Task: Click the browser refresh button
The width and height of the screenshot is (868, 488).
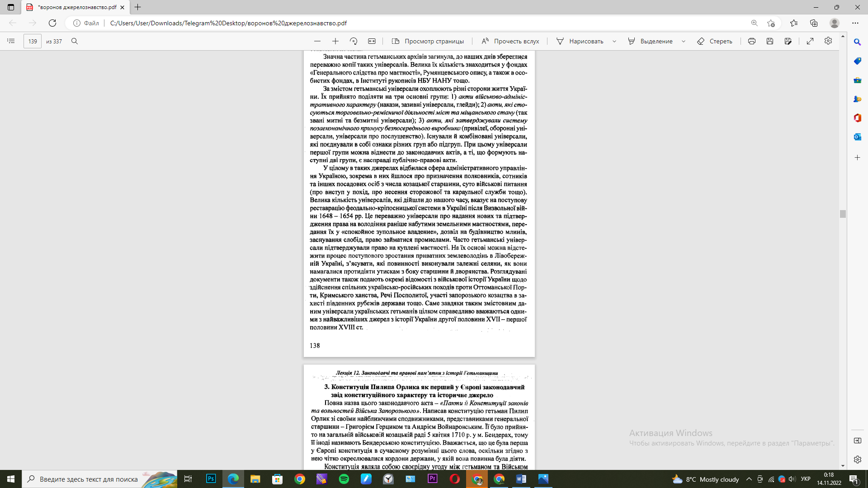Action: tap(52, 23)
